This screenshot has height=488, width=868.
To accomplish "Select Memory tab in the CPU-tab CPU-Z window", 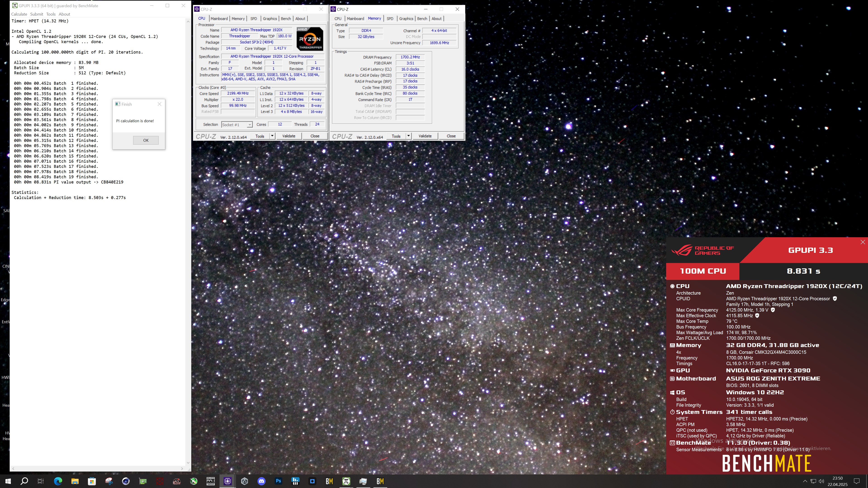I will pos(238,19).
